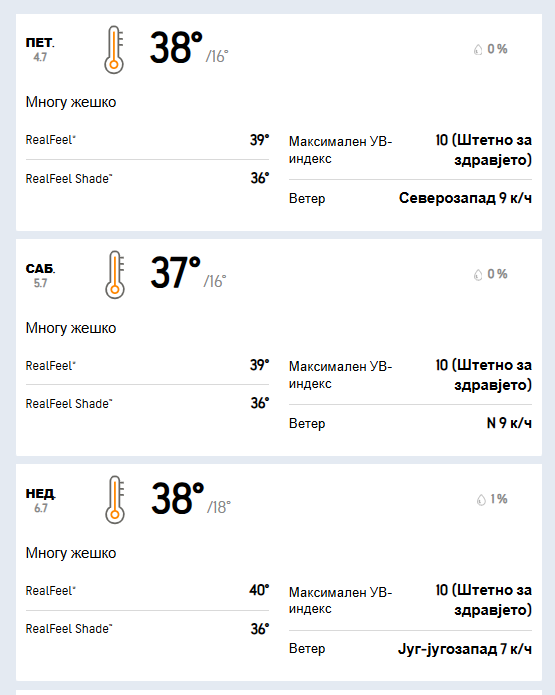Click wind value N 9 к/ч
This screenshot has width=555, height=695.
(x=509, y=423)
